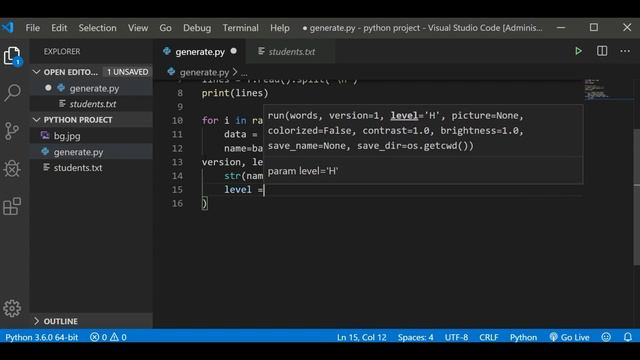Click the unsaved dot on generate.py tab

(x=233, y=51)
